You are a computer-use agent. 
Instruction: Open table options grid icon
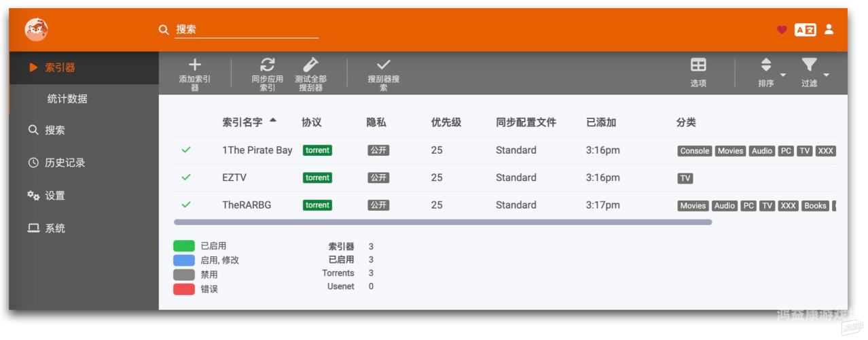coord(698,65)
